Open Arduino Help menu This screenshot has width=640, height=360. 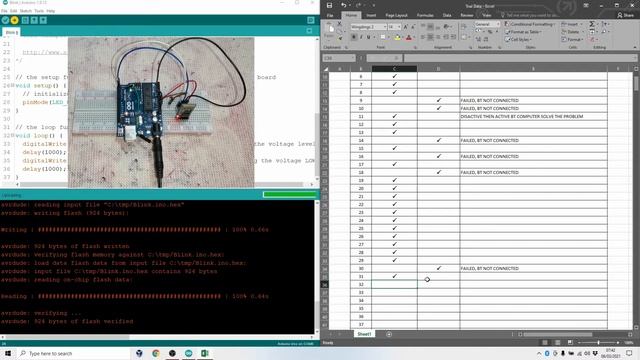[51, 11]
